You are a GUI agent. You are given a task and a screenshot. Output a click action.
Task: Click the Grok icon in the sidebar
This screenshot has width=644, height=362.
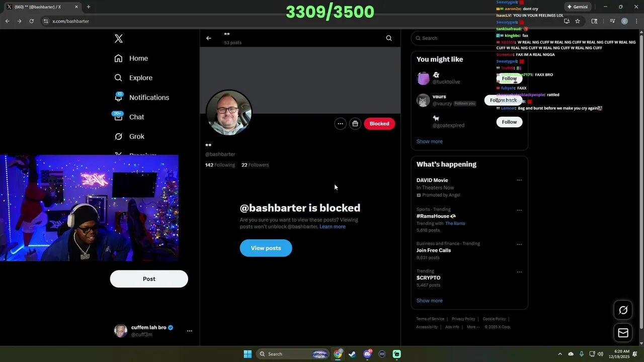click(x=118, y=136)
